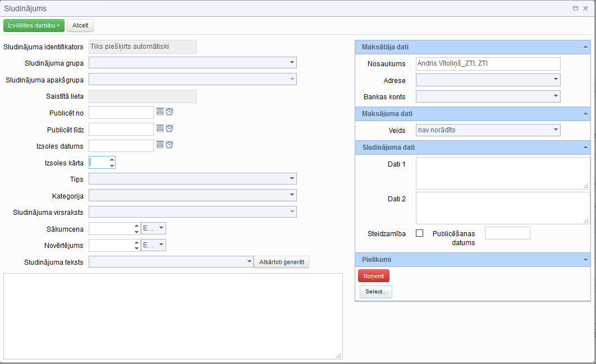Open calendar picker for Publicēt līdz
The height and width of the screenshot is (364, 596).
[160, 128]
